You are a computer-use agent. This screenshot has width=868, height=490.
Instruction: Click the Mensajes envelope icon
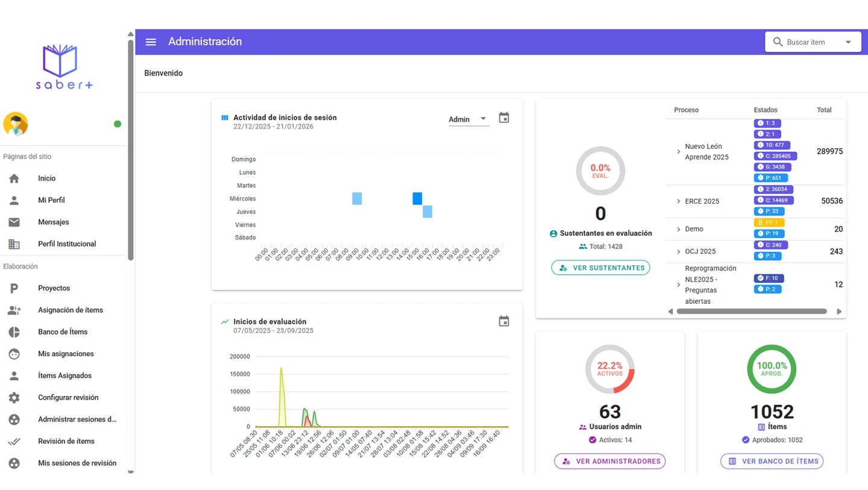14,222
